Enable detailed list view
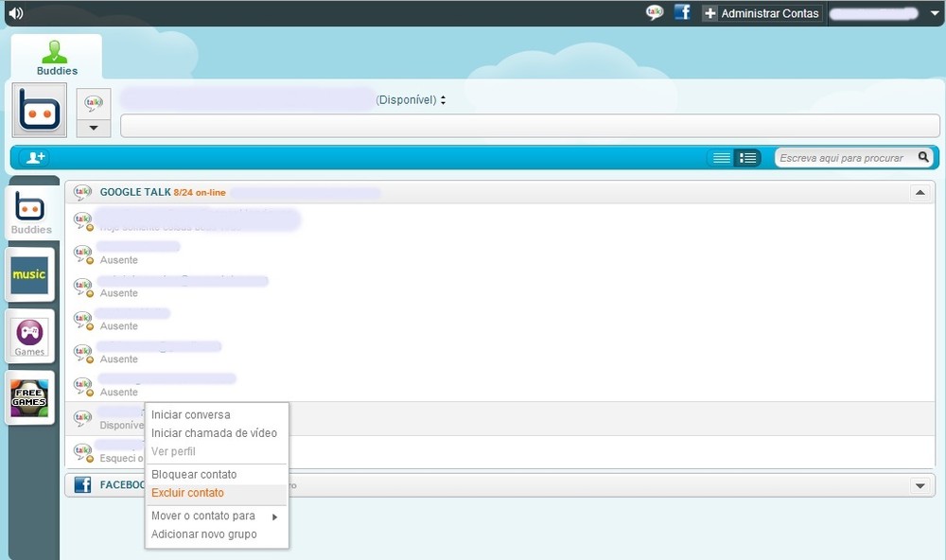946x560 pixels. point(747,157)
